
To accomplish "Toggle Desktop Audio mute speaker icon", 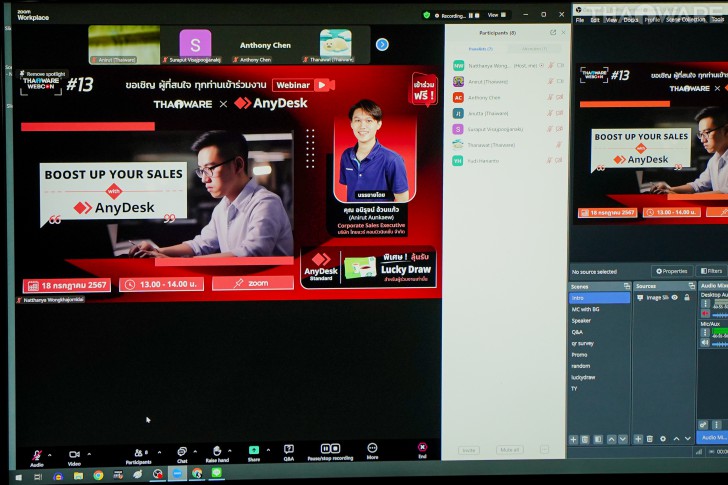I will [x=705, y=314].
